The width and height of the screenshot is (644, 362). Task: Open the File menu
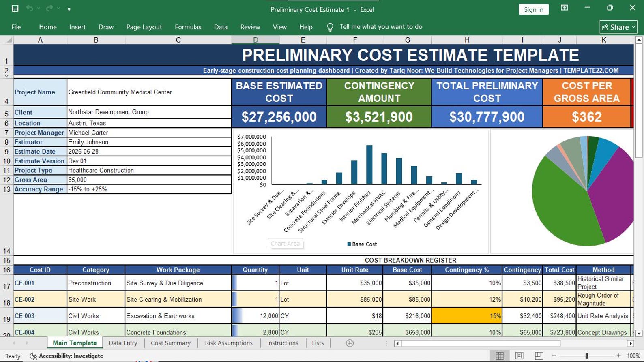16,27
